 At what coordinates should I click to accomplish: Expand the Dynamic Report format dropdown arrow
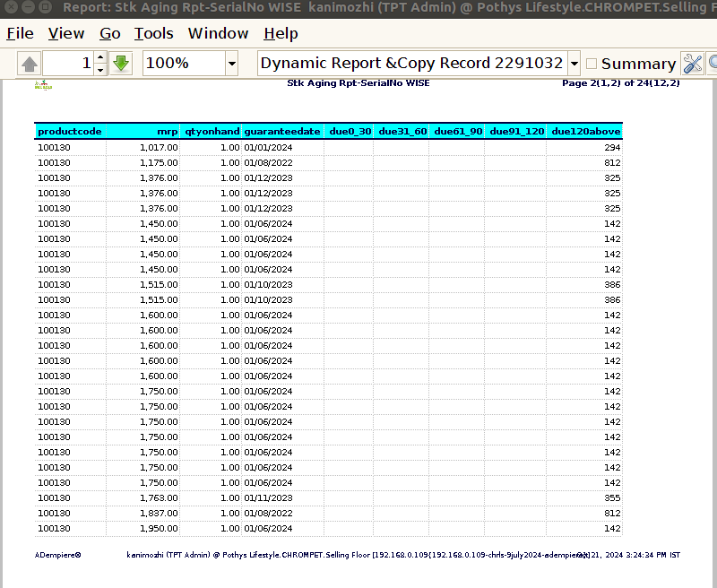(x=574, y=63)
